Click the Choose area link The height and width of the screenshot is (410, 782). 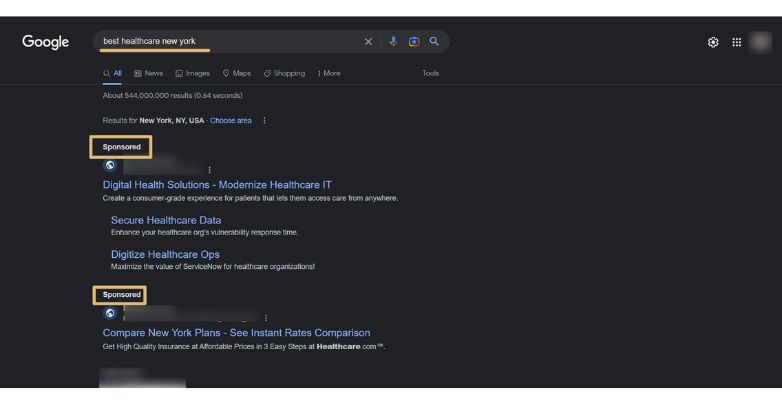pyautogui.click(x=230, y=121)
